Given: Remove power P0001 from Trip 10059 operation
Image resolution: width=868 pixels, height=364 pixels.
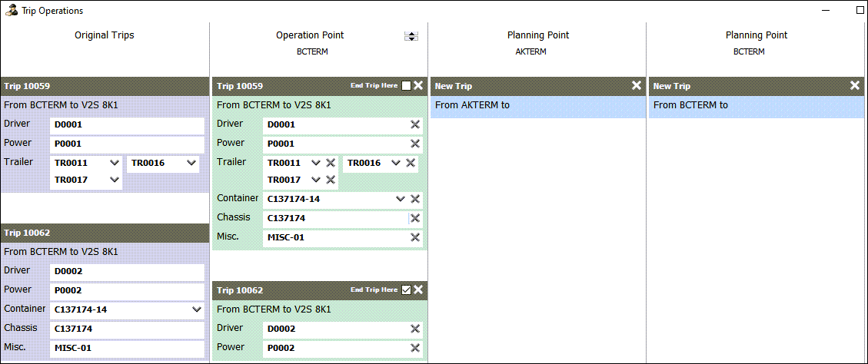Looking at the screenshot, I should click(x=415, y=144).
